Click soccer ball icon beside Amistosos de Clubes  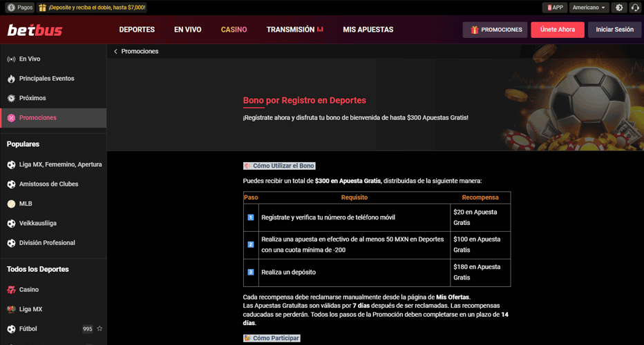pyautogui.click(x=11, y=184)
